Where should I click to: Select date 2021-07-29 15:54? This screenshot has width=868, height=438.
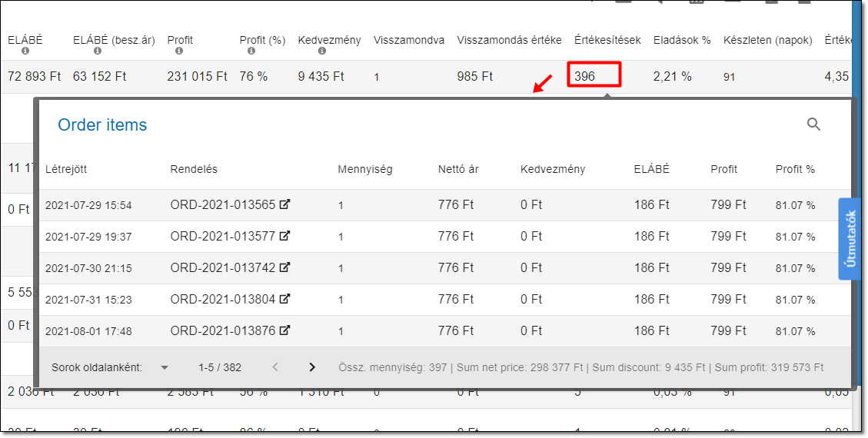pos(88,205)
